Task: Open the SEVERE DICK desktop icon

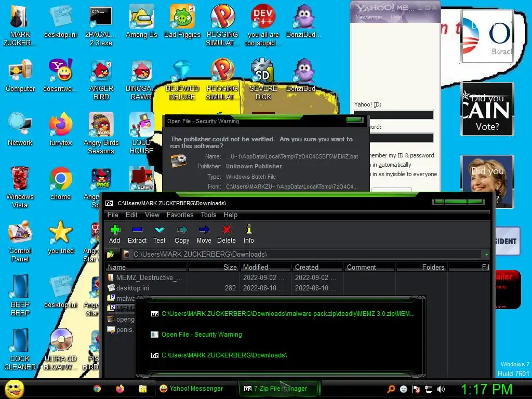Action: pyautogui.click(x=263, y=79)
